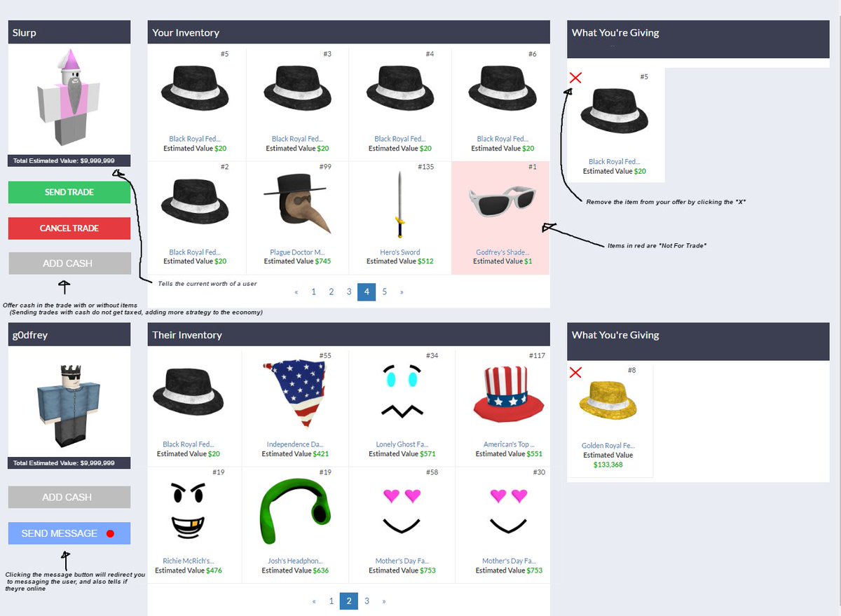841x616 pixels.
Task: Click Estimated Value $745 on Plague Doctor
Action: (297, 261)
